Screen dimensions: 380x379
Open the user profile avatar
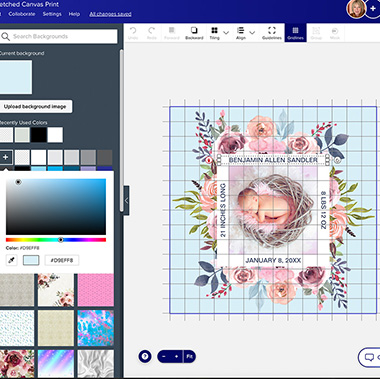pyautogui.click(x=356, y=9)
